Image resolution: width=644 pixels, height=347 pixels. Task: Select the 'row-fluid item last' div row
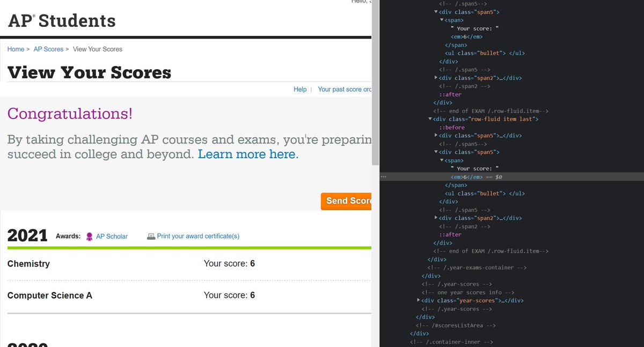486,119
